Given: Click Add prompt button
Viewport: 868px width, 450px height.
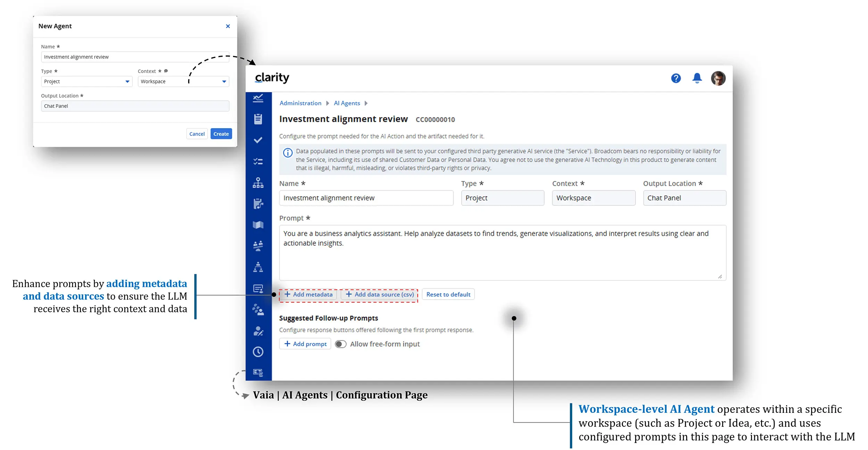Looking at the screenshot, I should (305, 344).
